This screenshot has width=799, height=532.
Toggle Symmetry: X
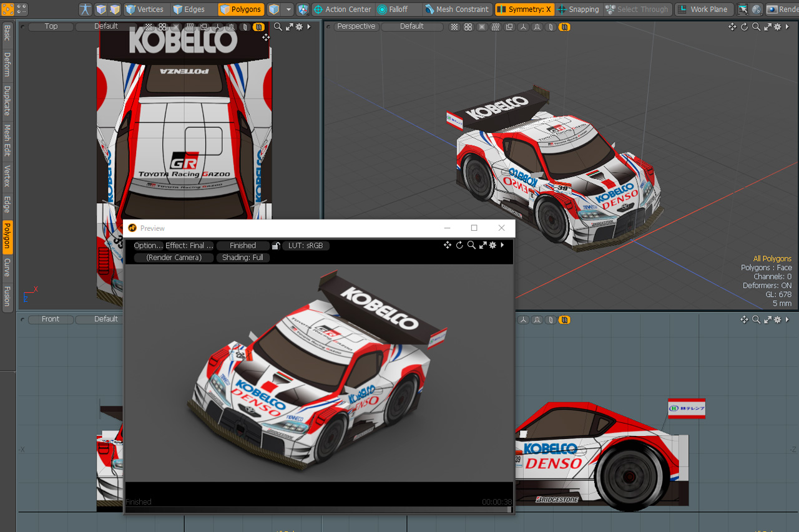[x=524, y=9]
